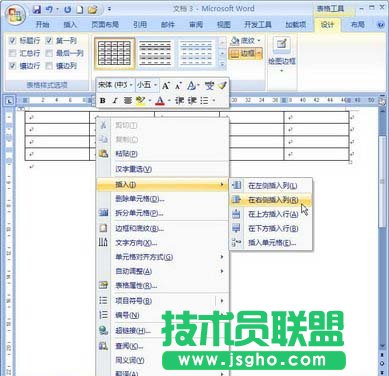This screenshot has height=376, width=389.
Task: Click Bold in the mini toolbar
Action: point(103,100)
